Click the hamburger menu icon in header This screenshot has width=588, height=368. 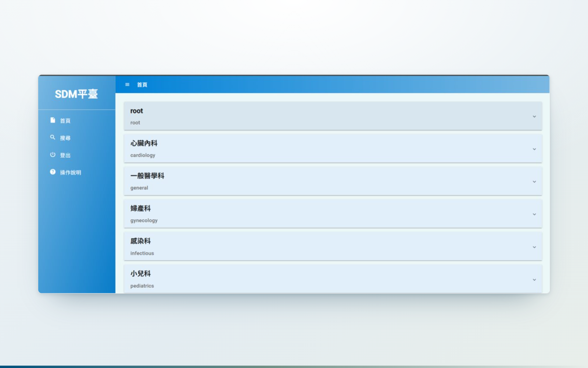(127, 85)
